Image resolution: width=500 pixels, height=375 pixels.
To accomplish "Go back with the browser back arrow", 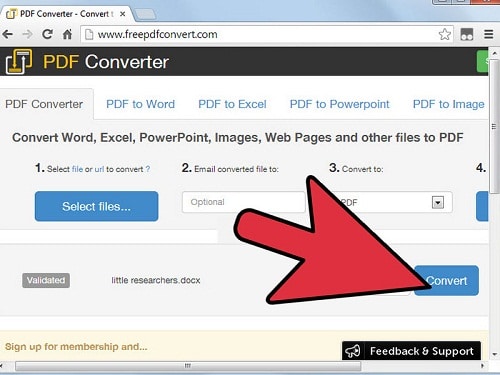I will coord(8,34).
